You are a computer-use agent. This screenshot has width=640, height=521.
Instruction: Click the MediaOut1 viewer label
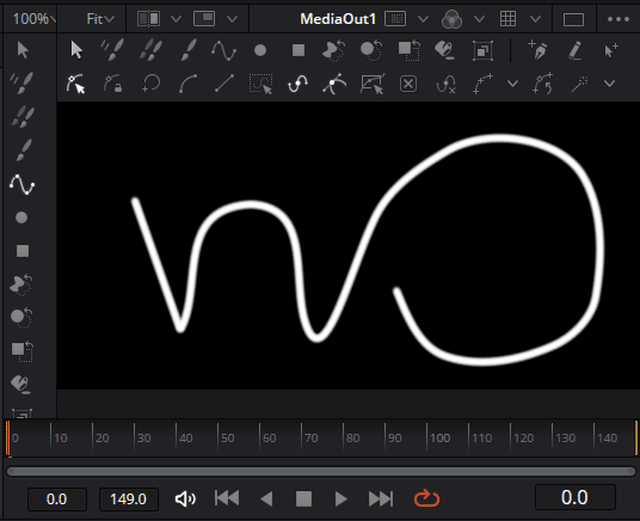coord(338,19)
